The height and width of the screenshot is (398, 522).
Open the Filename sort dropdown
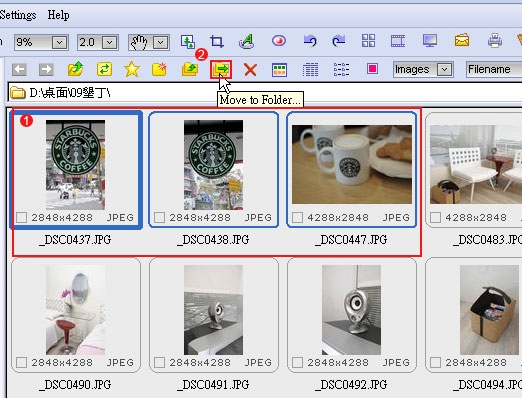point(494,70)
